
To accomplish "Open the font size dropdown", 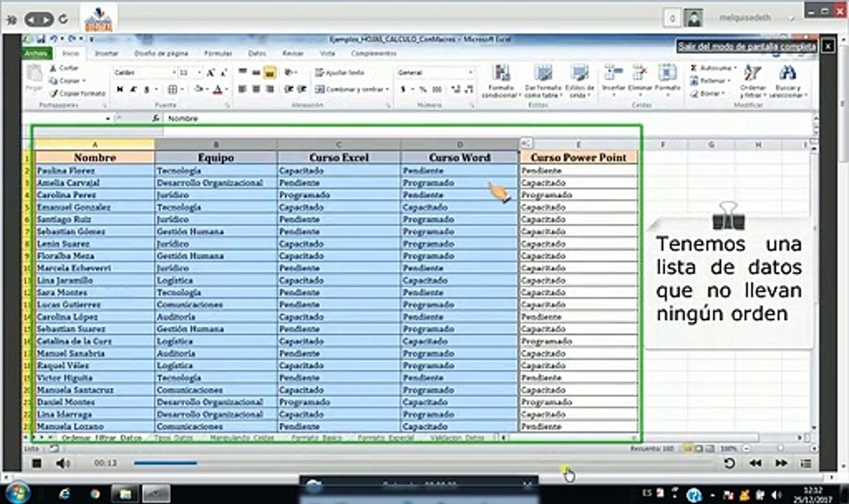I will [200, 73].
